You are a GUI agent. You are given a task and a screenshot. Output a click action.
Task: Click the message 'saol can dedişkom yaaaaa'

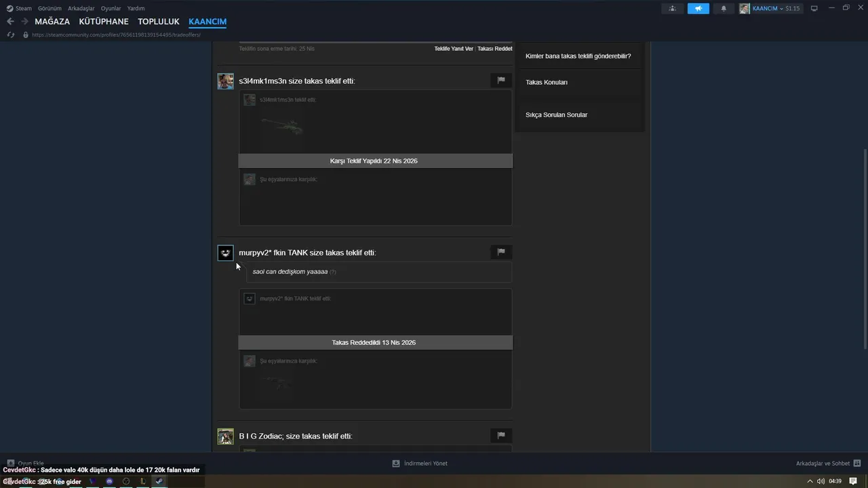click(290, 272)
